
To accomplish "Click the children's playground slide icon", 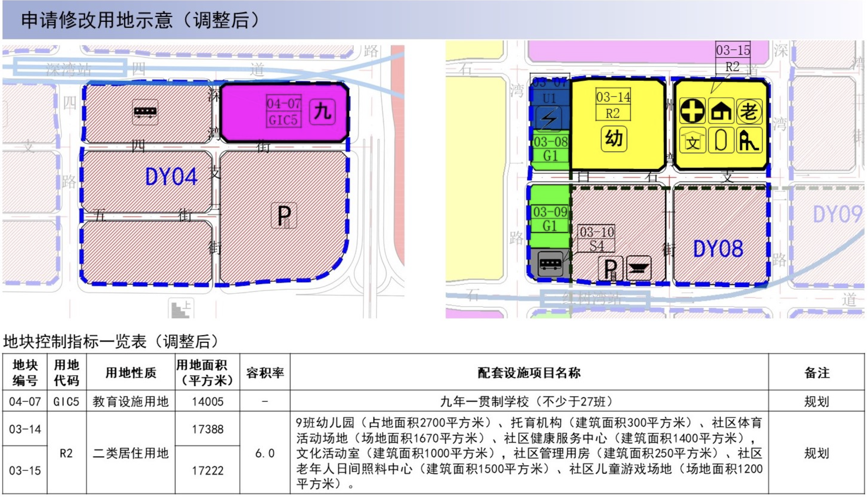I will [x=749, y=141].
